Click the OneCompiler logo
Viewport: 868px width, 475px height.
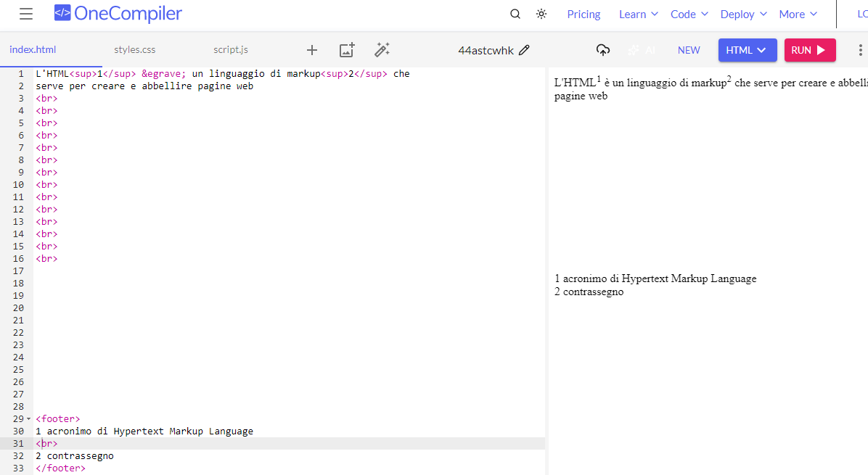point(118,14)
